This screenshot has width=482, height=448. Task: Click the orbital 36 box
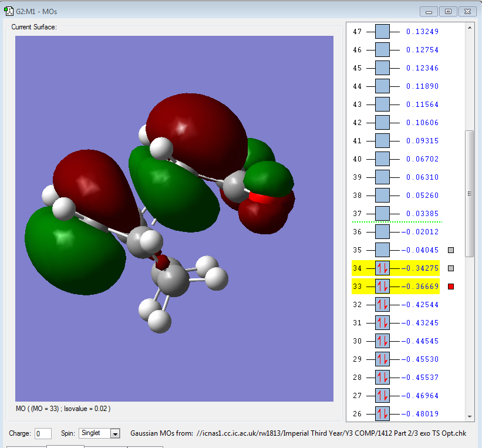coord(382,232)
